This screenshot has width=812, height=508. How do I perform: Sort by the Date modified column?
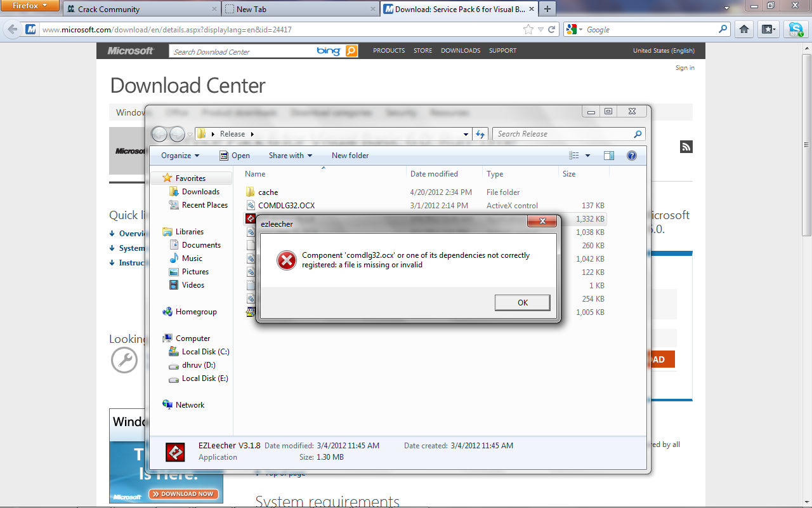tap(444, 174)
